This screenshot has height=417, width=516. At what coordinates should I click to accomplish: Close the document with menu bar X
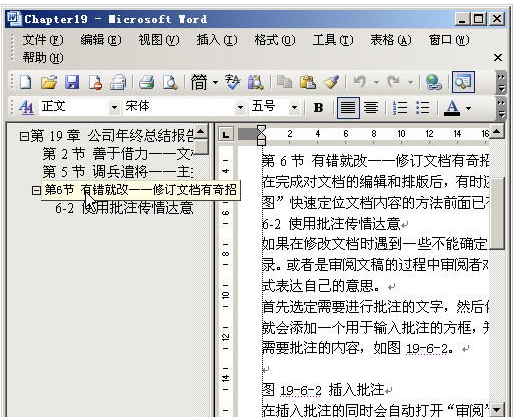coord(498,58)
